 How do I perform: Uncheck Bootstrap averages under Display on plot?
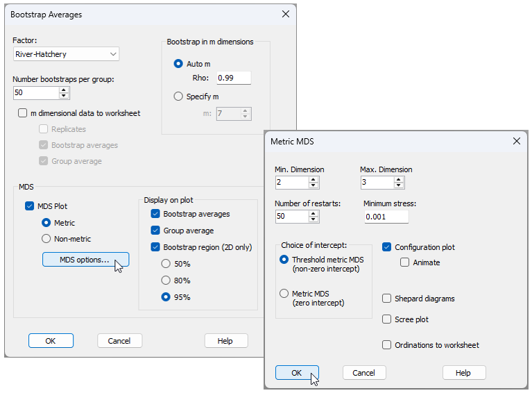pos(155,214)
